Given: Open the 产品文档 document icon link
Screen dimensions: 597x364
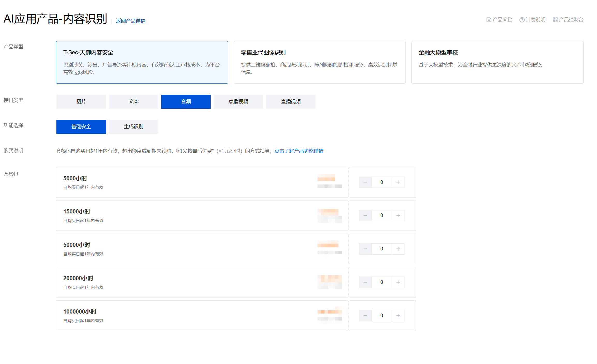Looking at the screenshot, I should (489, 20).
